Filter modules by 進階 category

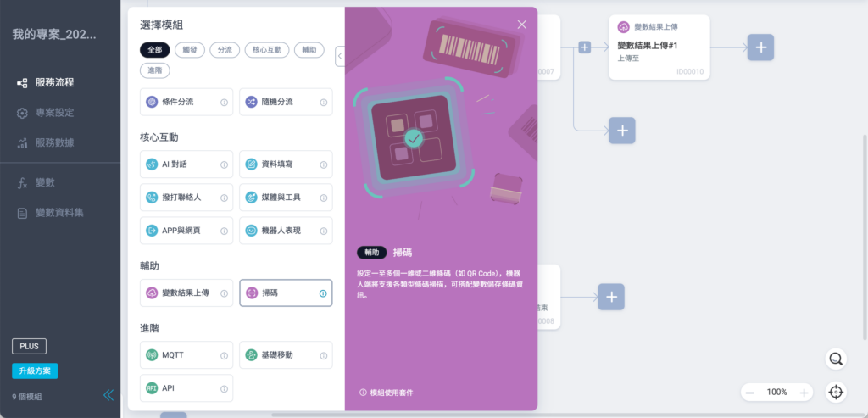point(155,71)
